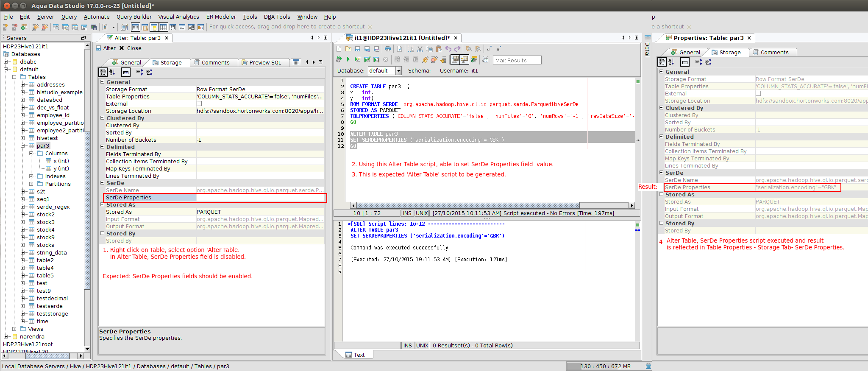Collapse the default database node

[x=6, y=70]
